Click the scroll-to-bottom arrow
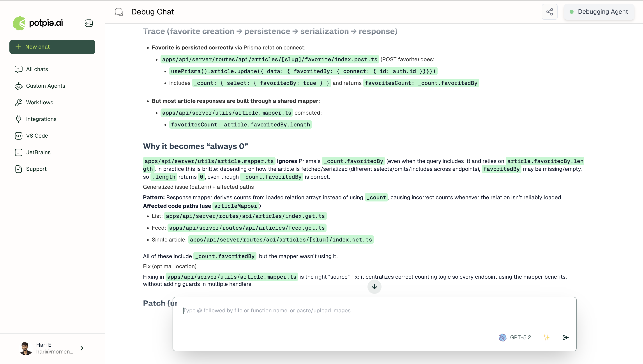The image size is (643, 364). (x=374, y=287)
